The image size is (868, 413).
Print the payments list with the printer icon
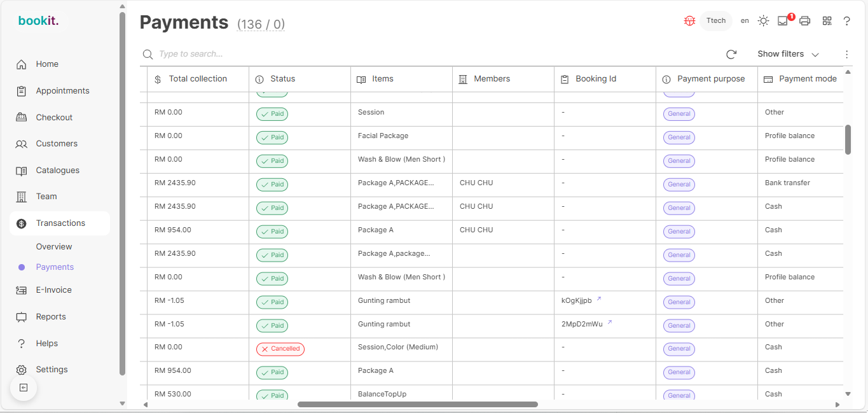[x=804, y=20]
